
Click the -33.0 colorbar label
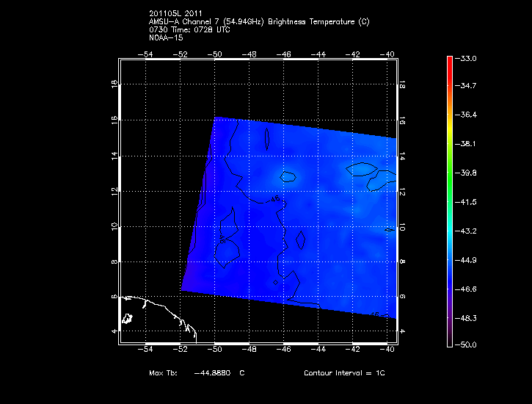pos(467,58)
